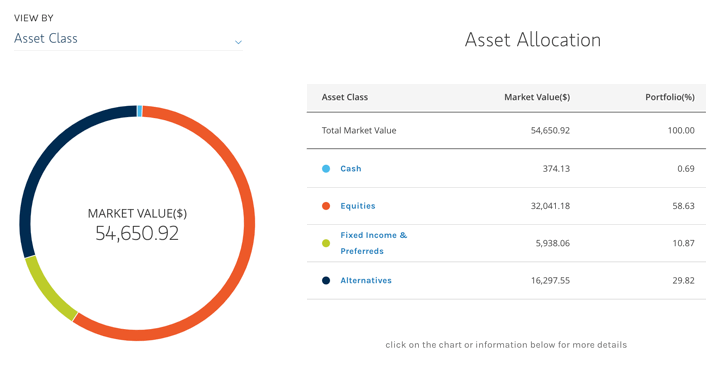This screenshot has width=720, height=372.
Task: Select the small blue Cash donut segment
Action: [140, 111]
